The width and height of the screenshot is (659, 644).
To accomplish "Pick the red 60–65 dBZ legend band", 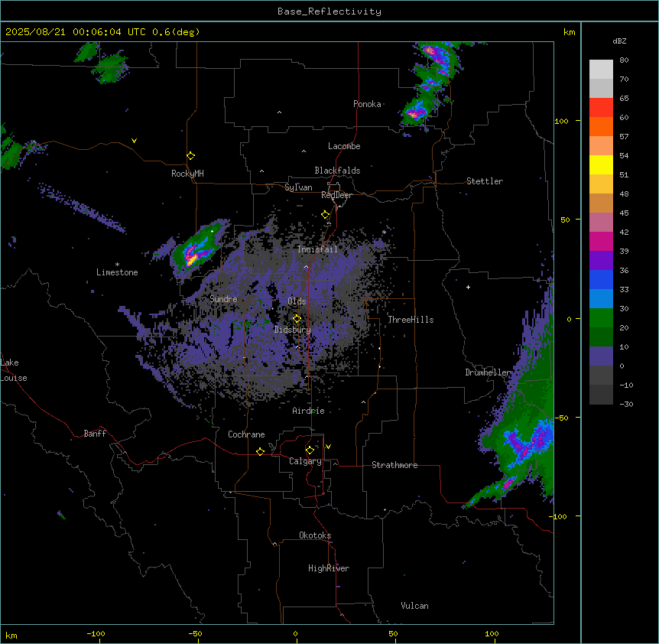I will coord(601,108).
